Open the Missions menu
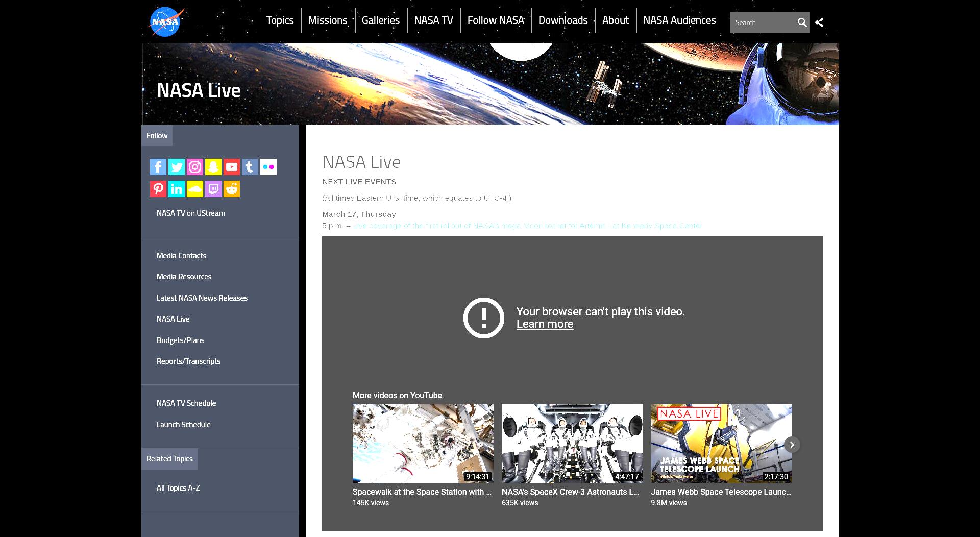 click(328, 20)
